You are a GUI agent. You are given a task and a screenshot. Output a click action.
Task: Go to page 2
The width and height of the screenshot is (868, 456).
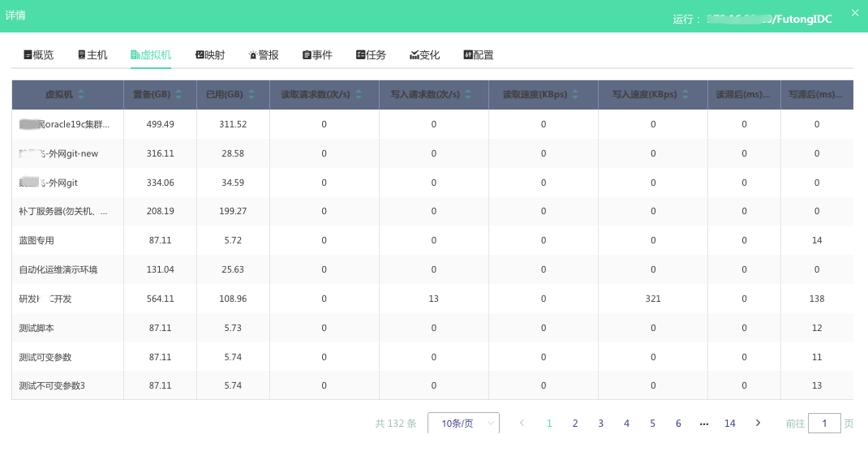click(575, 424)
